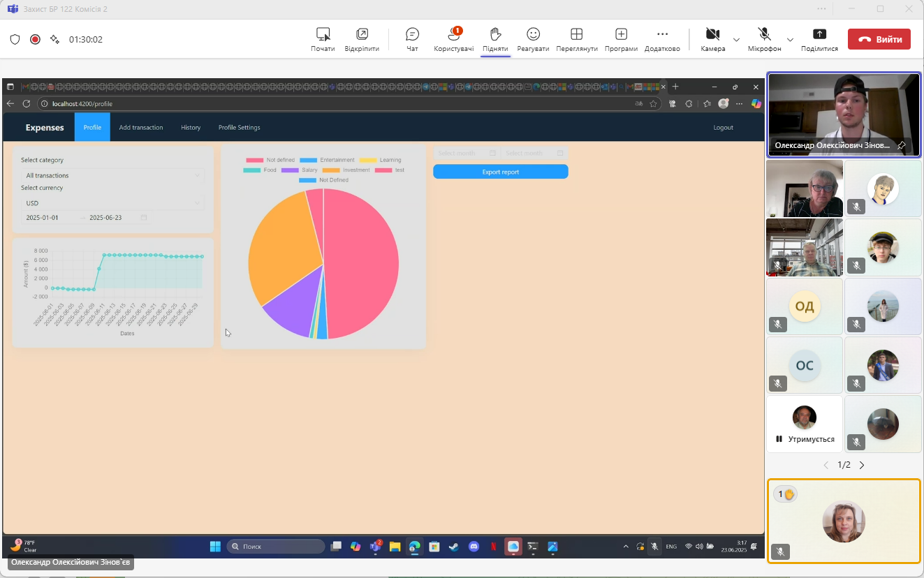Open Discord from the taskbar
This screenshot has width=924, height=578.
(474, 547)
